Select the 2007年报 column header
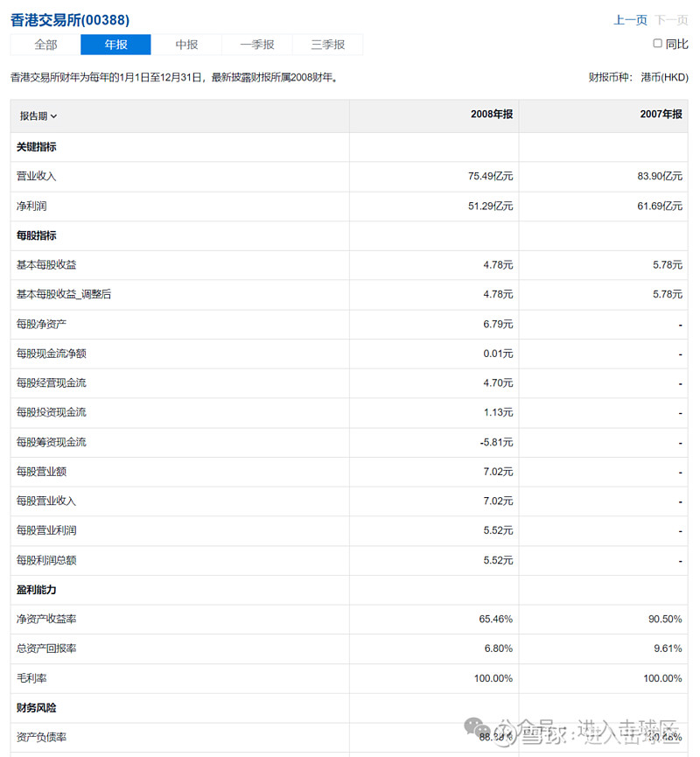Viewport: 700px width, 757px height. pyautogui.click(x=661, y=115)
